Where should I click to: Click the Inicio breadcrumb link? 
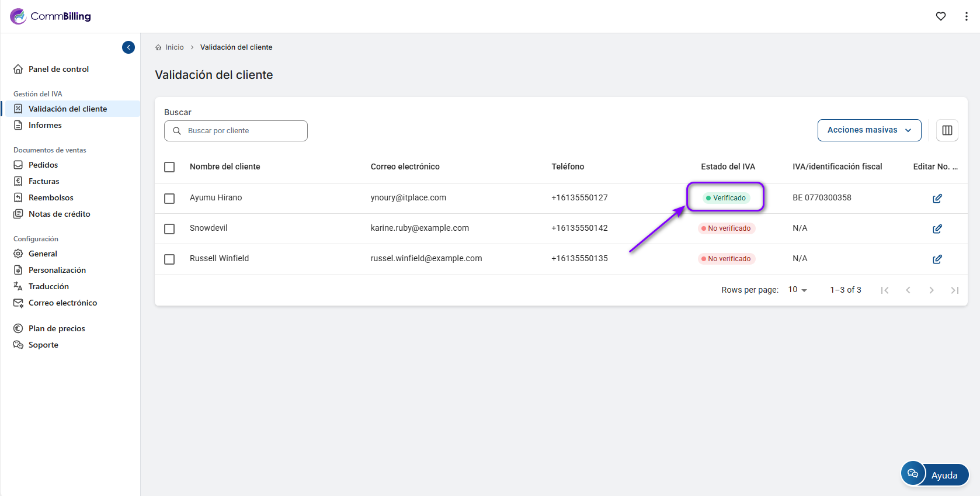pos(174,47)
